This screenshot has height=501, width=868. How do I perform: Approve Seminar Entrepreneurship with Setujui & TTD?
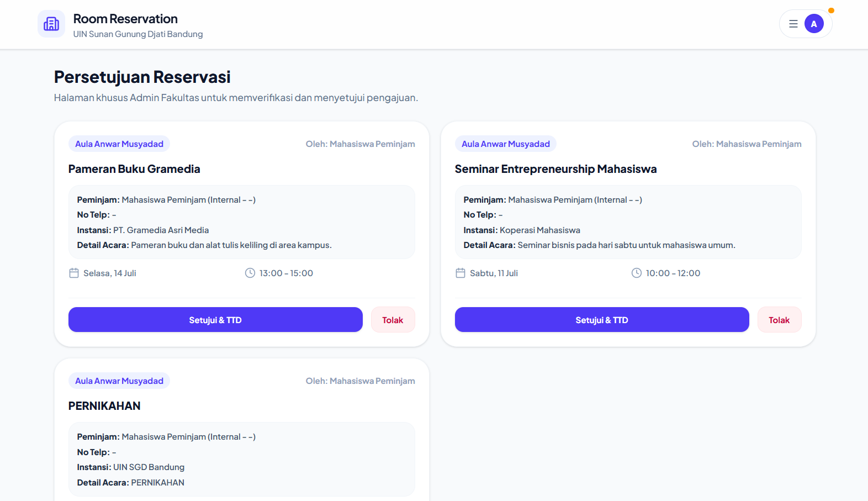coord(602,320)
